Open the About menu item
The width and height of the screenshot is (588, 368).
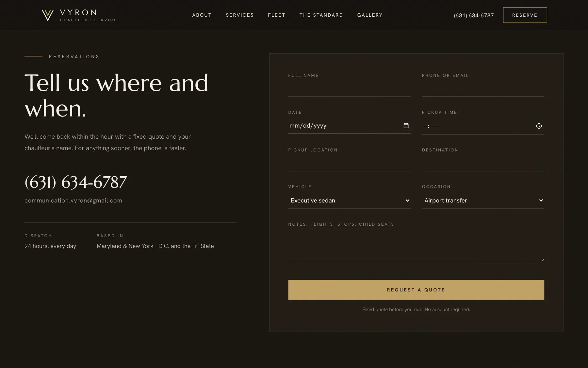(x=202, y=15)
